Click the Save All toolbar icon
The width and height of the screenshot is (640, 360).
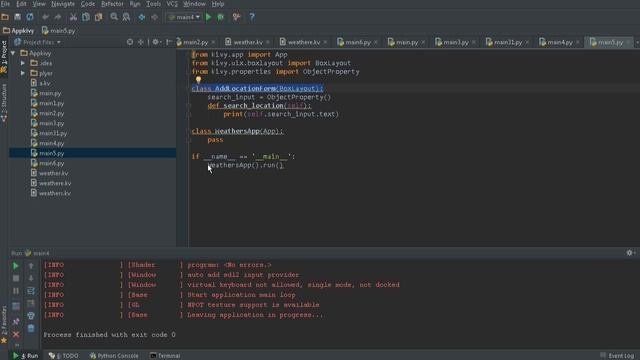(x=18, y=17)
